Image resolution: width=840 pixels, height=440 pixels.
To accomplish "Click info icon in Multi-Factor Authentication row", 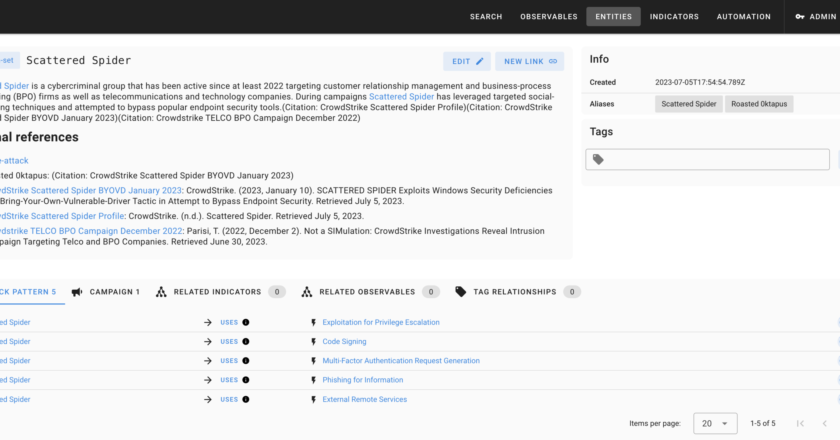I will (246, 361).
